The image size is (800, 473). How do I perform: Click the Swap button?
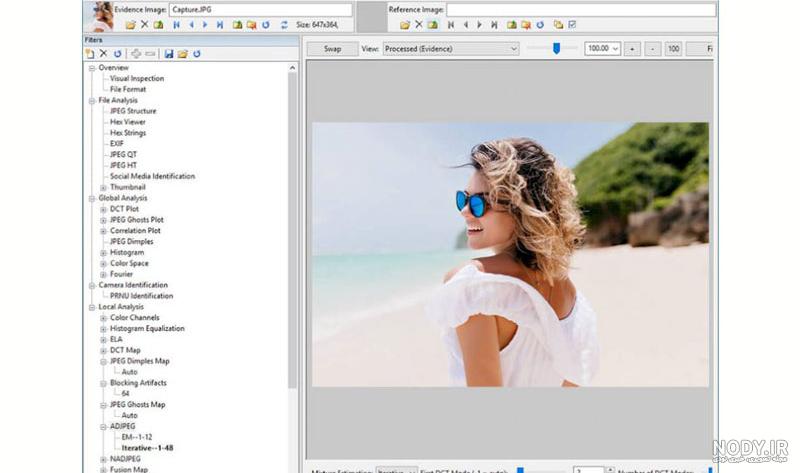(x=332, y=48)
